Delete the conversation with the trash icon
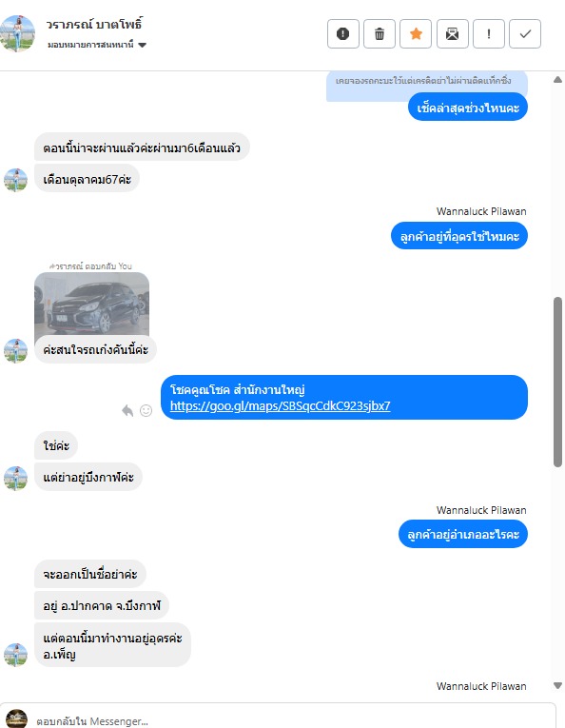Image resolution: width=565 pixels, height=728 pixels. [x=380, y=34]
